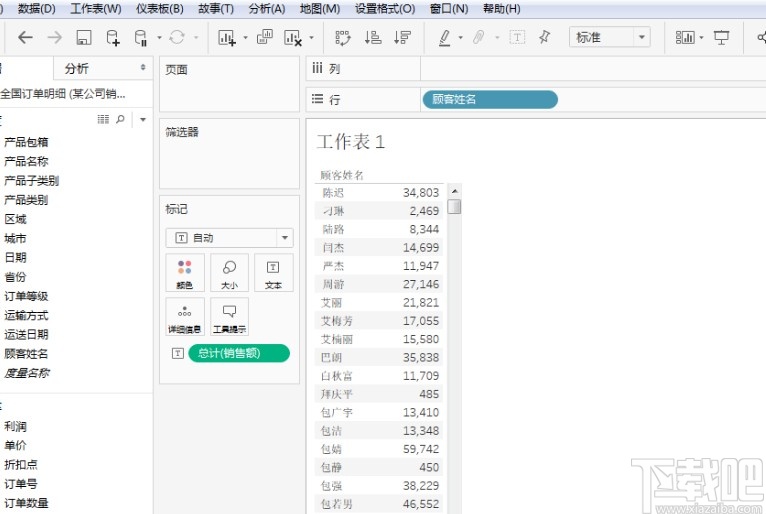Click the presentation mode icon

click(x=721, y=37)
